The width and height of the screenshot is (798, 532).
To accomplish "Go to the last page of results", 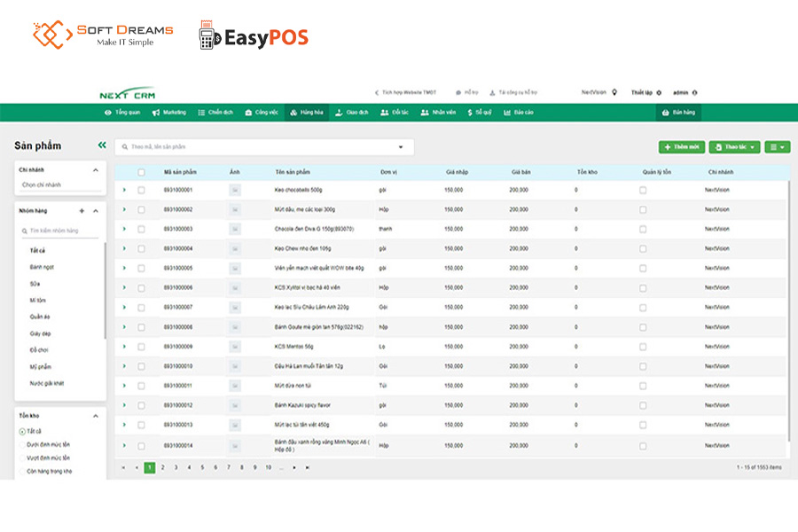I will click(x=308, y=467).
